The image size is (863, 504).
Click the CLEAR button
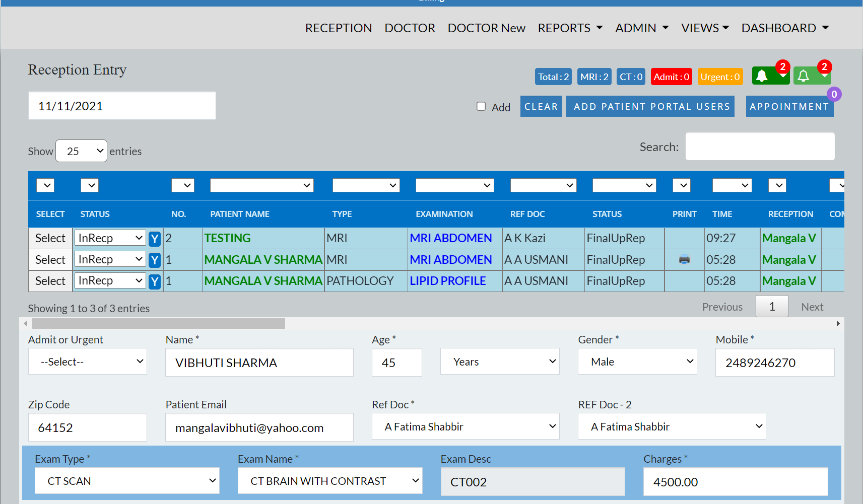(x=541, y=106)
